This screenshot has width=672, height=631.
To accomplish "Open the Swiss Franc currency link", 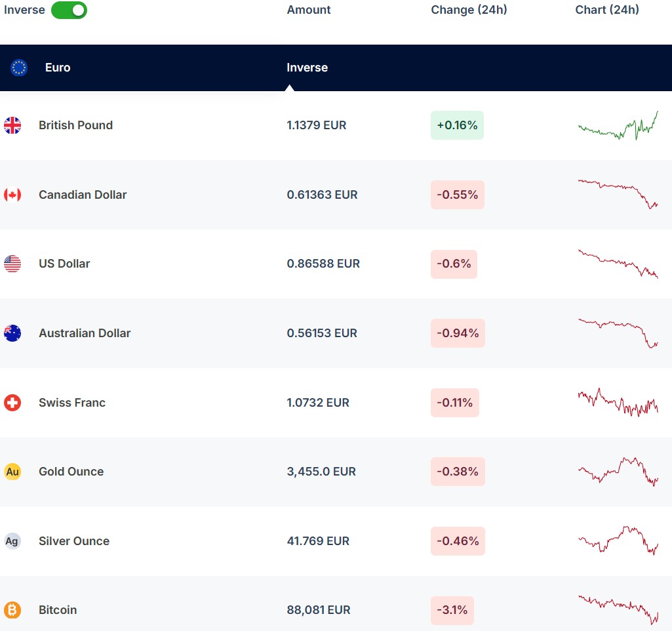I will 72,403.
